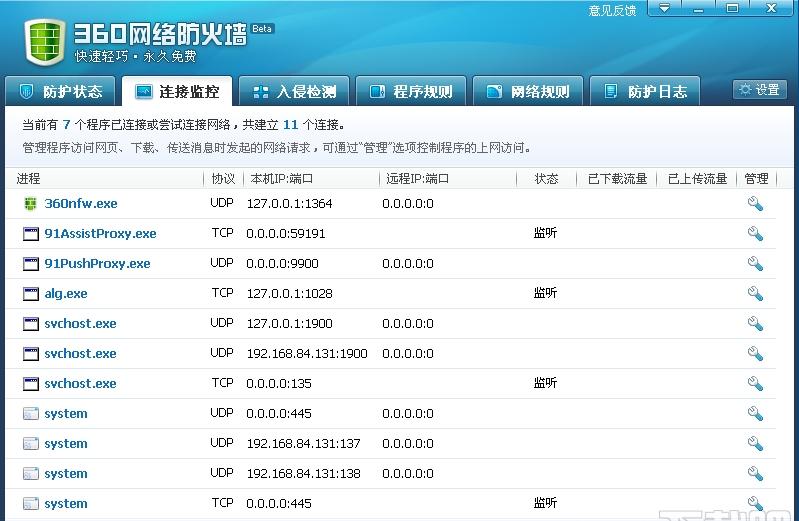Click icon of system 192.168.84.131:137 row
This screenshot has width=799, height=521.
[31, 444]
